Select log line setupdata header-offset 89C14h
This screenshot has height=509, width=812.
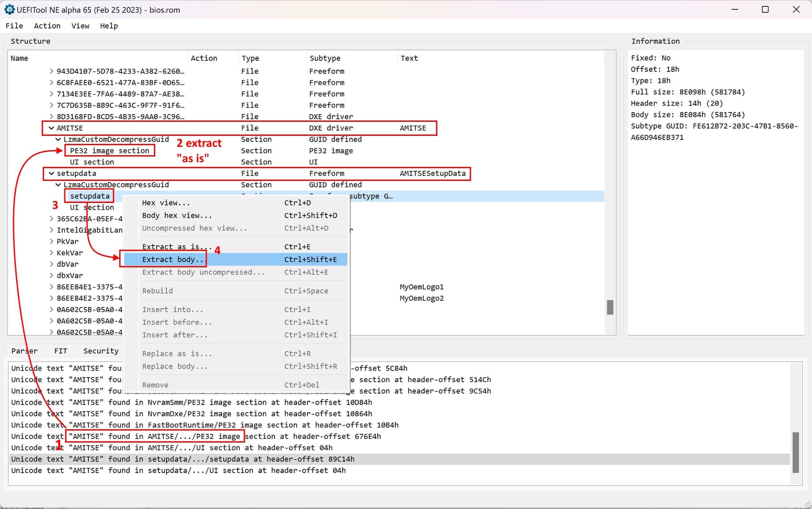(x=400, y=459)
